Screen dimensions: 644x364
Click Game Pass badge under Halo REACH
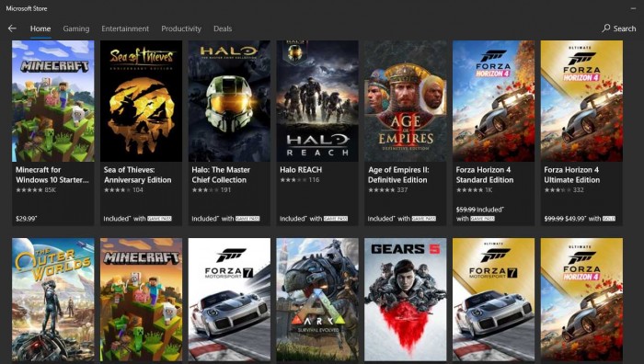(x=336, y=219)
